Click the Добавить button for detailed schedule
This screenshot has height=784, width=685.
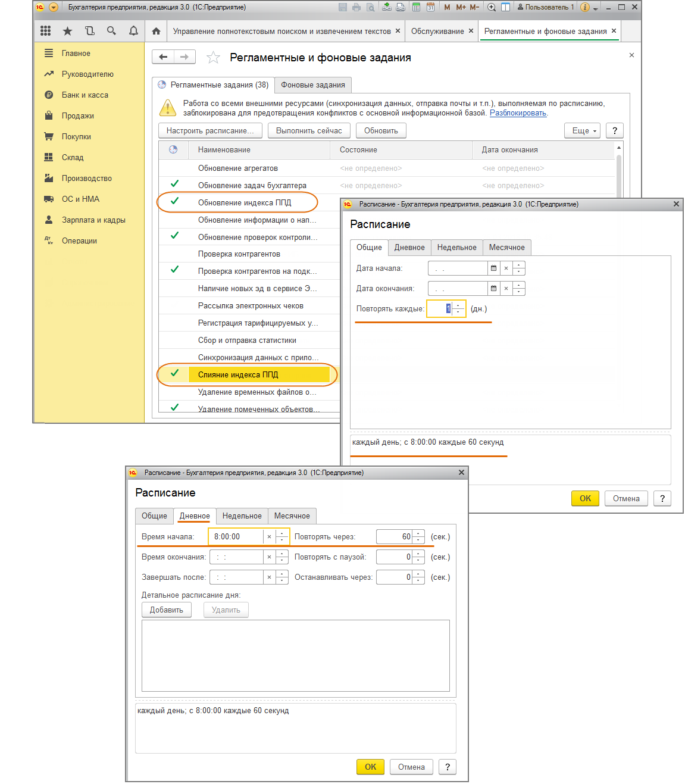(x=167, y=610)
